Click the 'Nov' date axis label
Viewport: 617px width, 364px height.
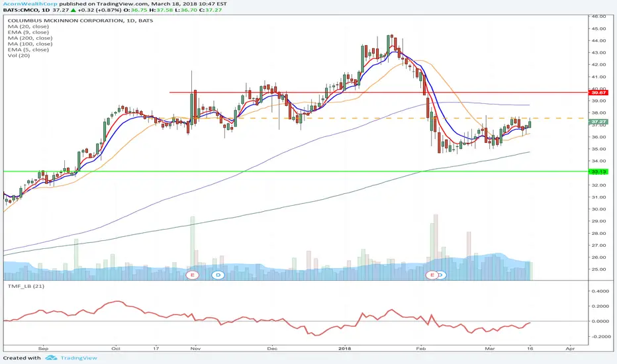[195, 349]
